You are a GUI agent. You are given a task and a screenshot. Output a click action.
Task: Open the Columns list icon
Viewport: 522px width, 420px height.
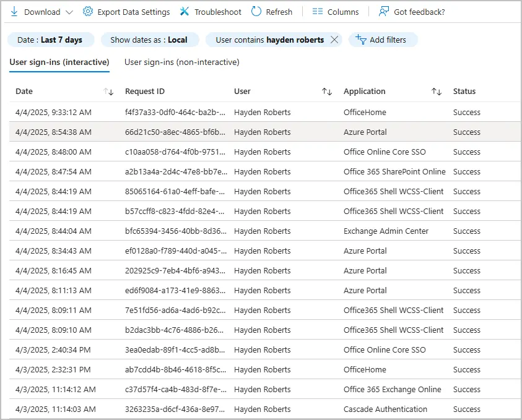pos(317,12)
